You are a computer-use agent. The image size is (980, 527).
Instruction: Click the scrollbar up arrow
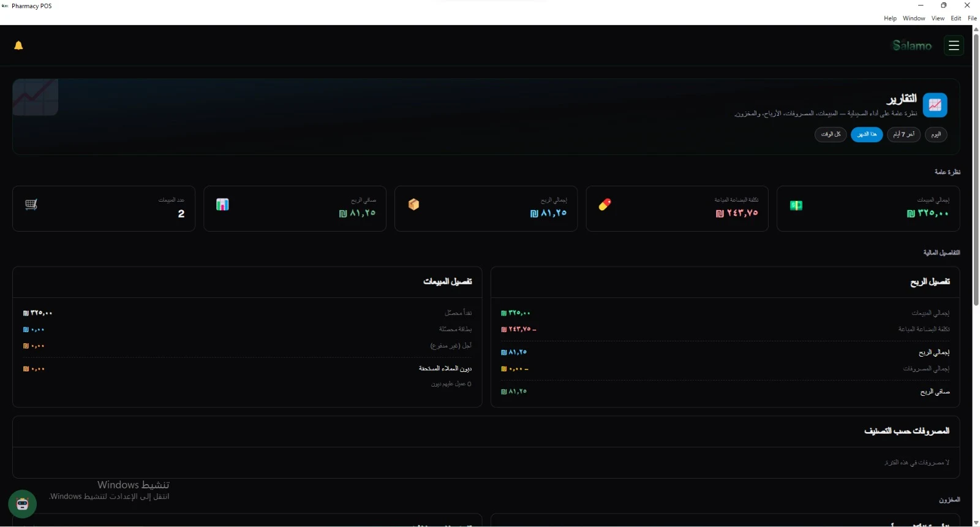[976, 29]
